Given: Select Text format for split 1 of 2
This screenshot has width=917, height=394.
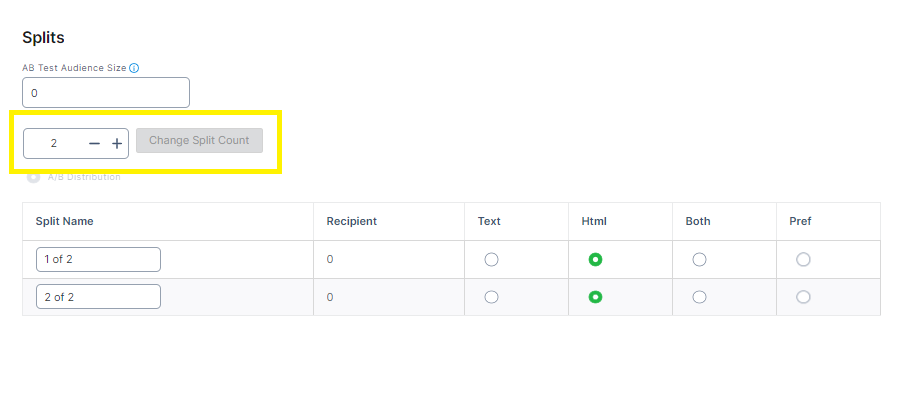Looking at the screenshot, I should (491, 260).
